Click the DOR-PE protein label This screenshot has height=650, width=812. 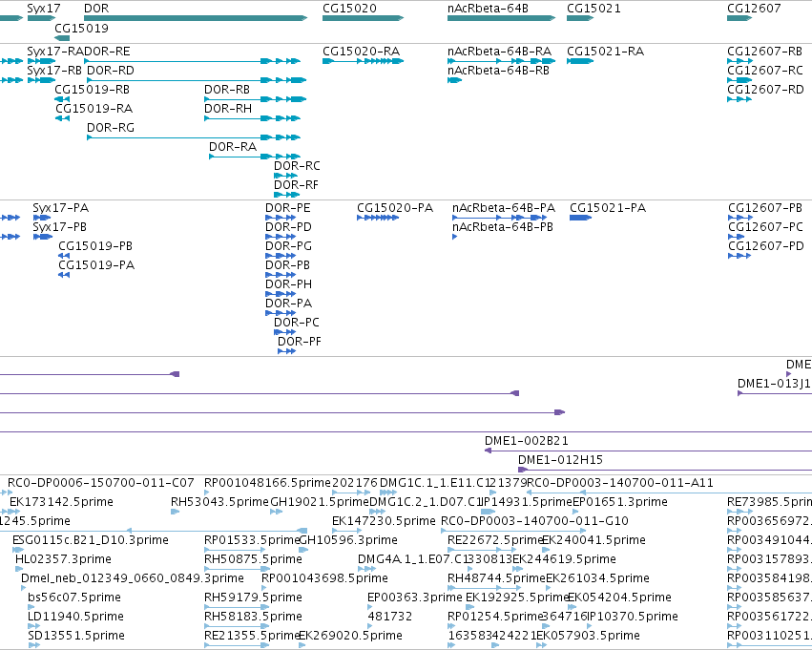click(288, 208)
